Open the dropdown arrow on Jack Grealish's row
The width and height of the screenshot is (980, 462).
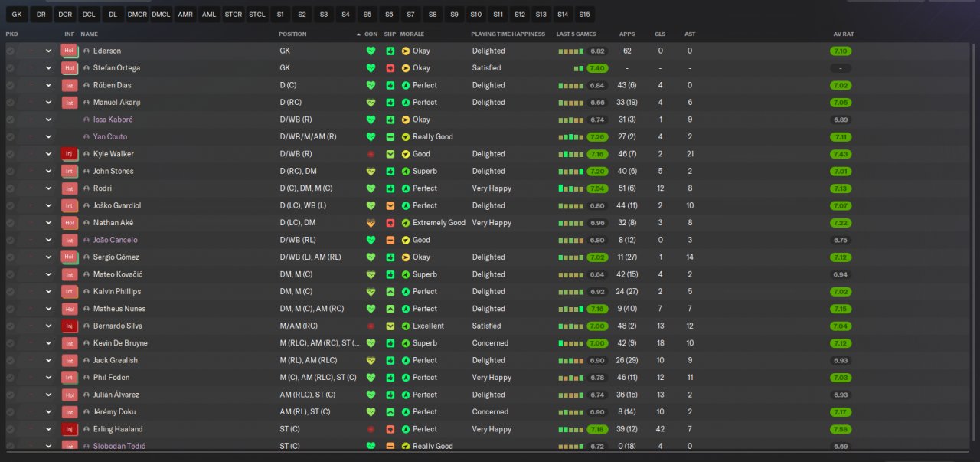point(49,360)
